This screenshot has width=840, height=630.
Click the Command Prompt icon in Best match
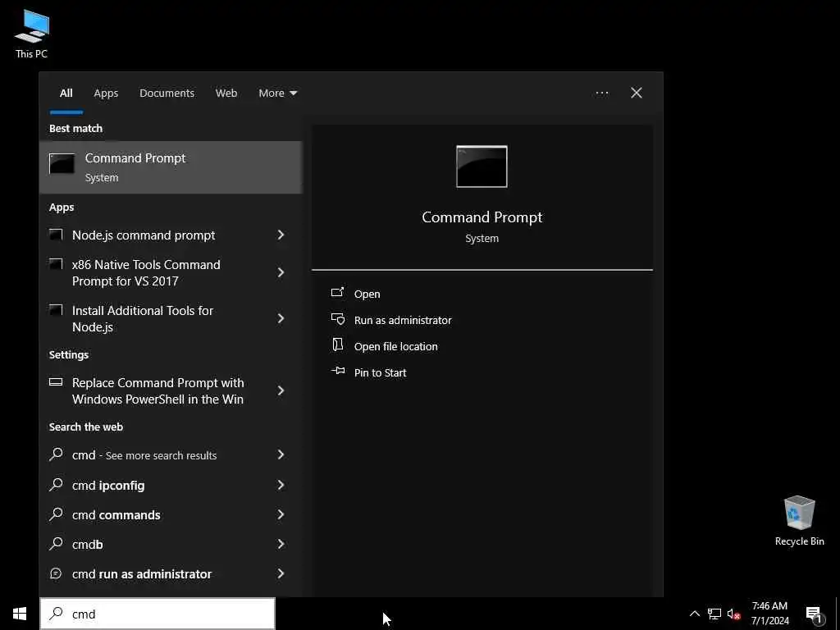62,163
